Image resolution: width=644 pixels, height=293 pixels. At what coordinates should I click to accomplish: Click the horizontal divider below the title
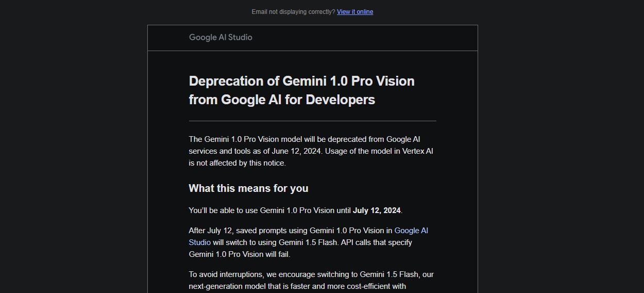pos(312,121)
